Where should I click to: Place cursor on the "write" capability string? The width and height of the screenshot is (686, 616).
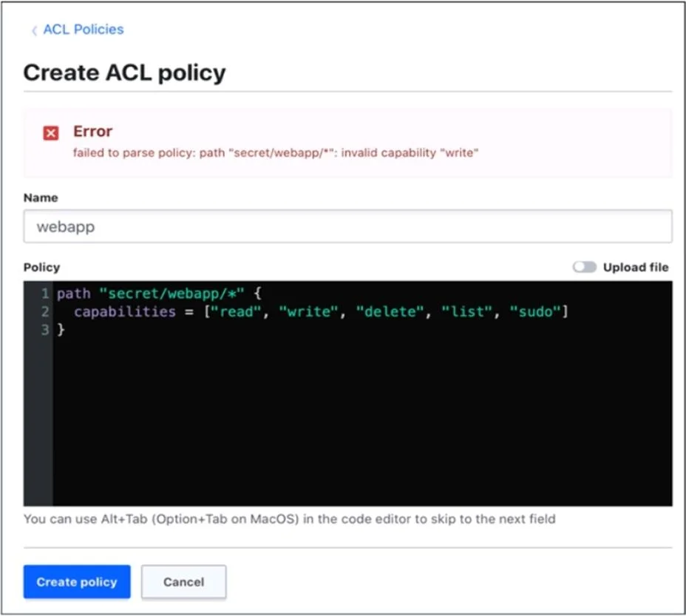point(309,311)
